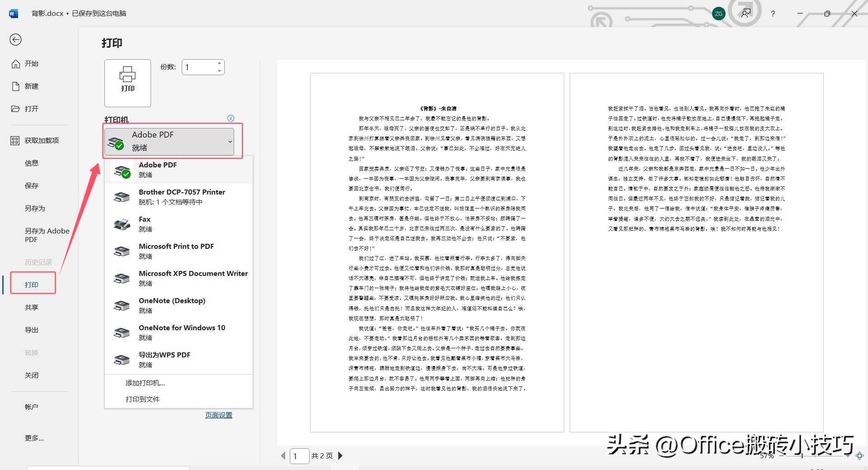
Task: Click 关闭 to close the document
Action: [x=32, y=375]
